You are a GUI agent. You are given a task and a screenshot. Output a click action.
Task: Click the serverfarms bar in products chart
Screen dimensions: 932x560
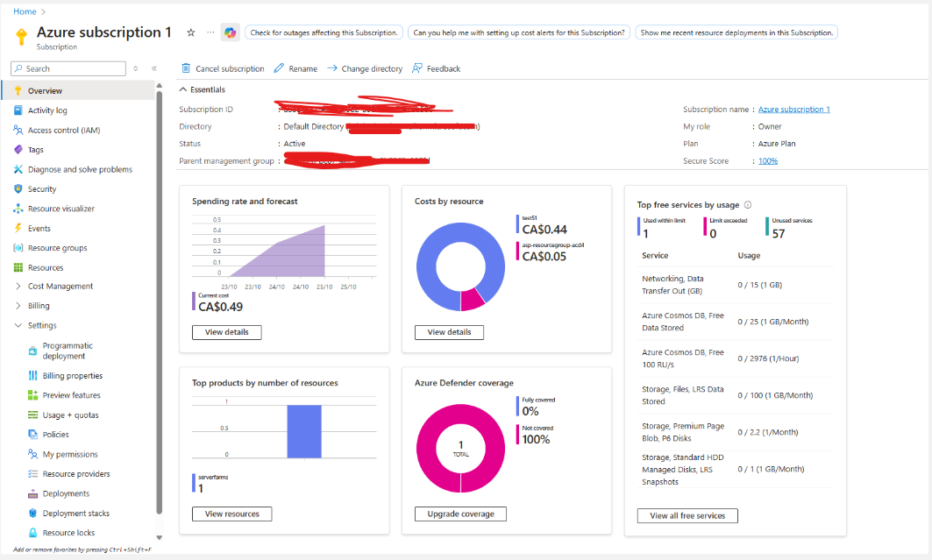(x=304, y=431)
